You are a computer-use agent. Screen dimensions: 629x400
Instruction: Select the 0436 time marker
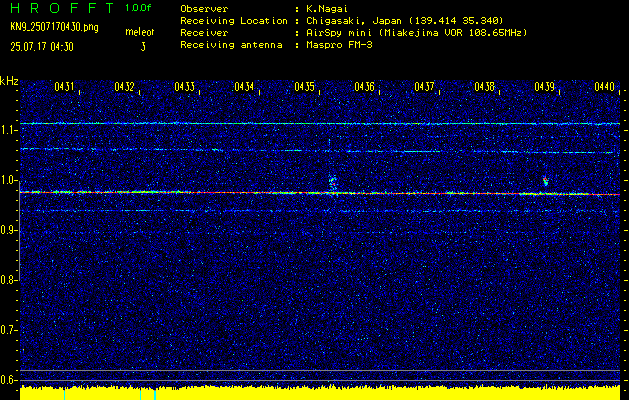[x=365, y=86]
